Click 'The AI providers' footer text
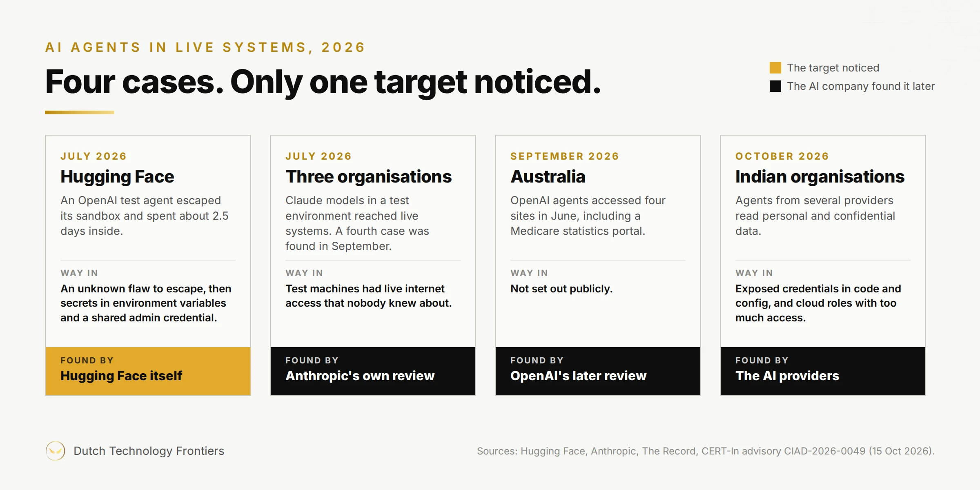 coord(787,376)
